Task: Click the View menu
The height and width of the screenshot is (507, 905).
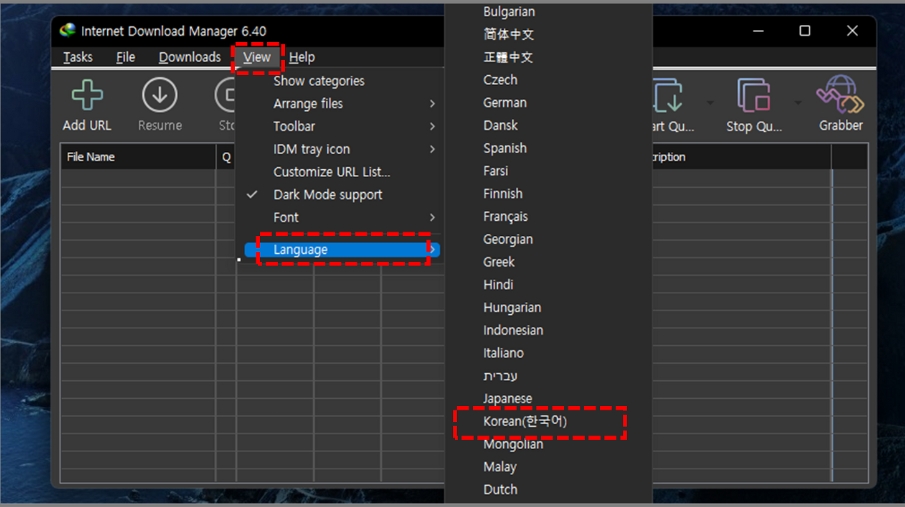Action: pyautogui.click(x=257, y=57)
